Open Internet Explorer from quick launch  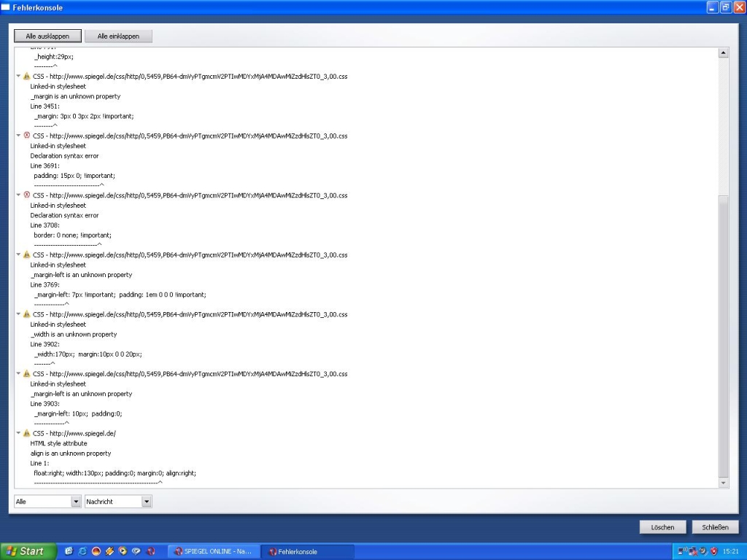[x=82, y=551]
